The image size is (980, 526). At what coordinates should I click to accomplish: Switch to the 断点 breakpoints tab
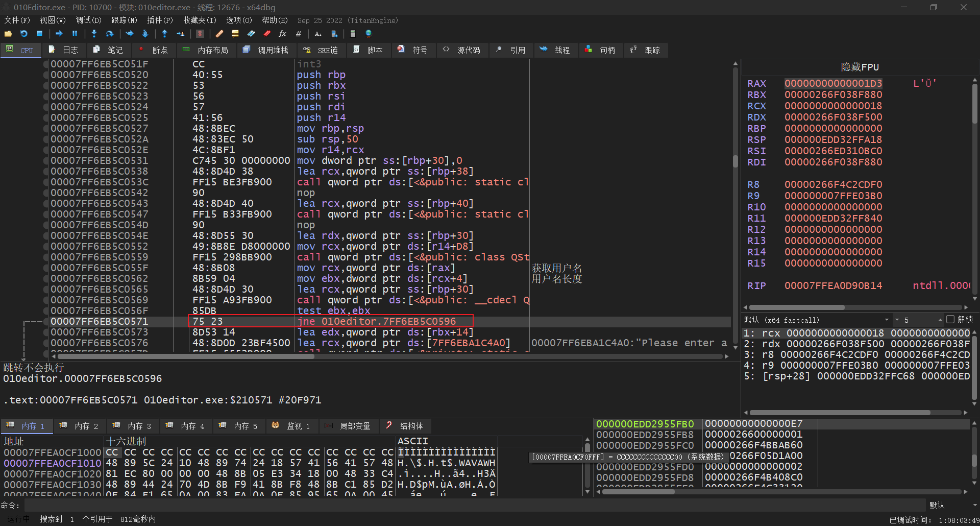point(154,50)
